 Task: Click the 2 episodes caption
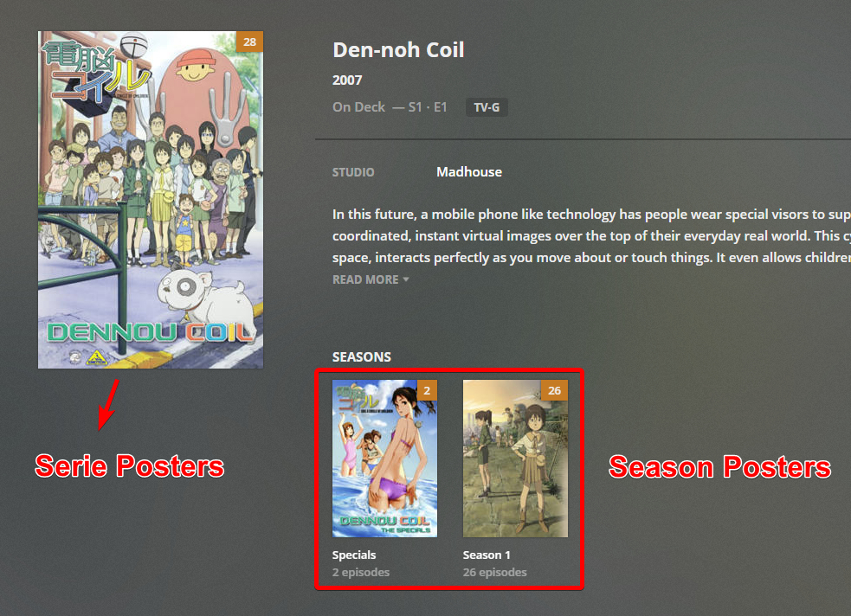(x=361, y=573)
